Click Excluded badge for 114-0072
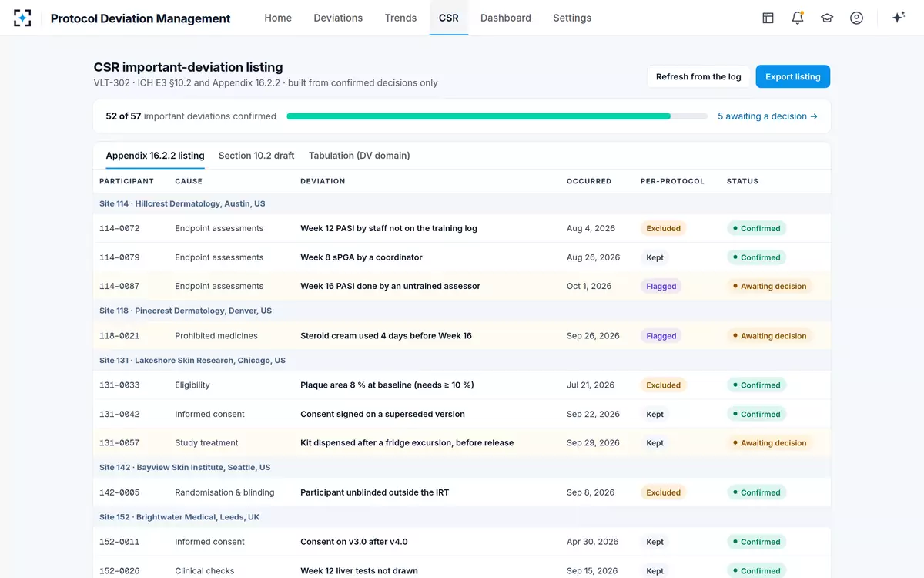 pos(664,228)
